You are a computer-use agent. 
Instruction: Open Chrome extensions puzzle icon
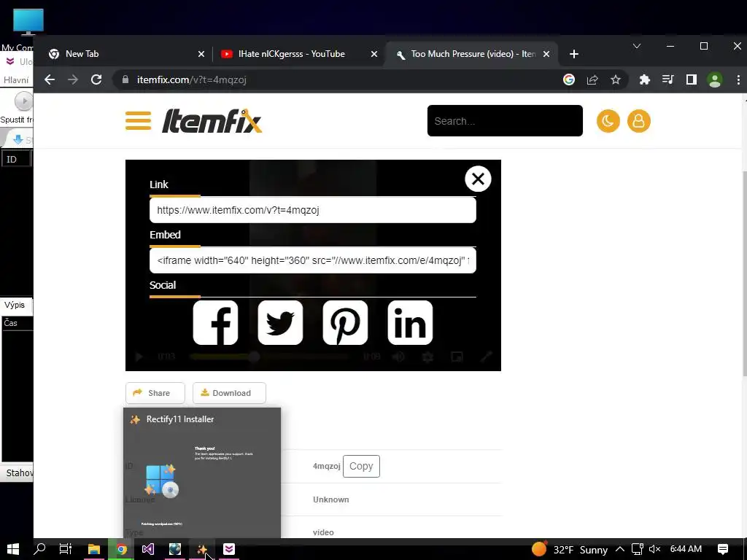[x=645, y=79]
